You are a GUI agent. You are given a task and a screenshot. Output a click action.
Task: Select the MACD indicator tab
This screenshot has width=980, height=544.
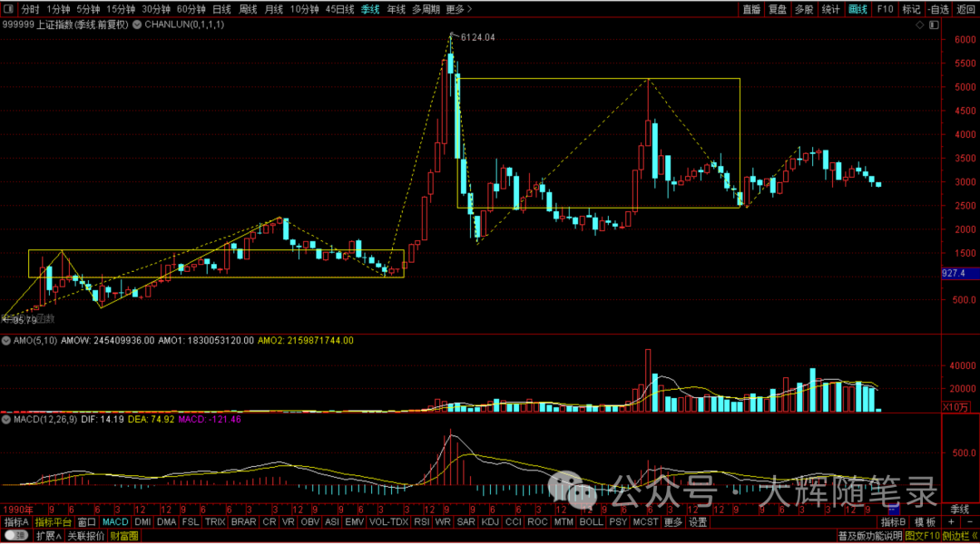115,522
